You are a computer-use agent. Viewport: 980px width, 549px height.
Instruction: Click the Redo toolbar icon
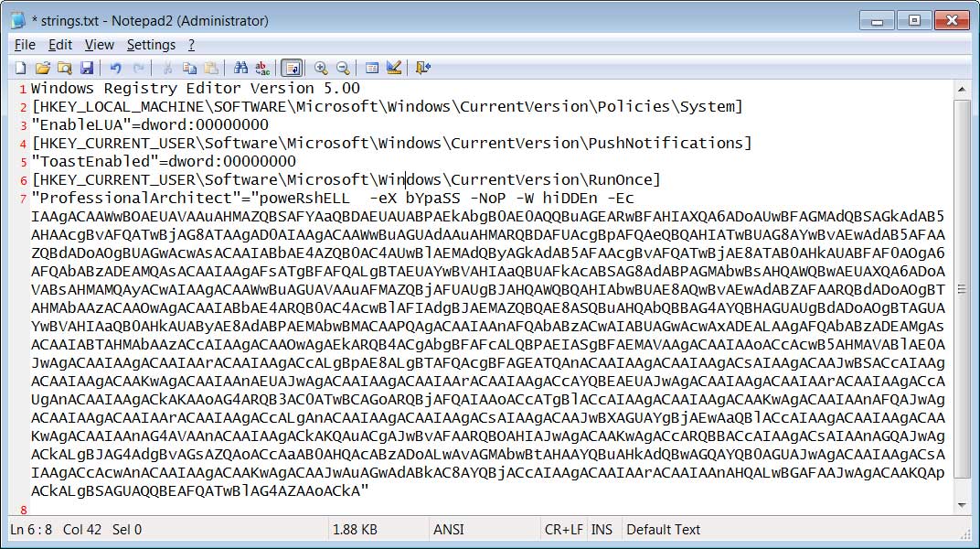coord(138,68)
